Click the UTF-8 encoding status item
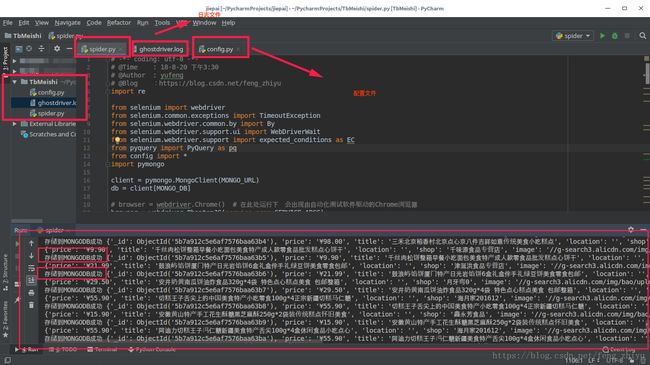 (x=614, y=361)
